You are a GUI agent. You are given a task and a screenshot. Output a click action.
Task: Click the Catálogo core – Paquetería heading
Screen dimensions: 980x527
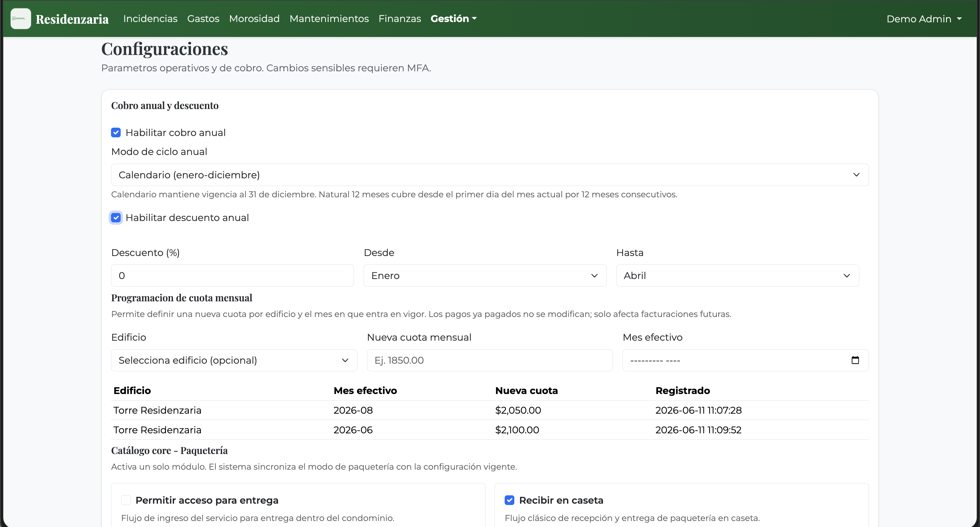[169, 451]
